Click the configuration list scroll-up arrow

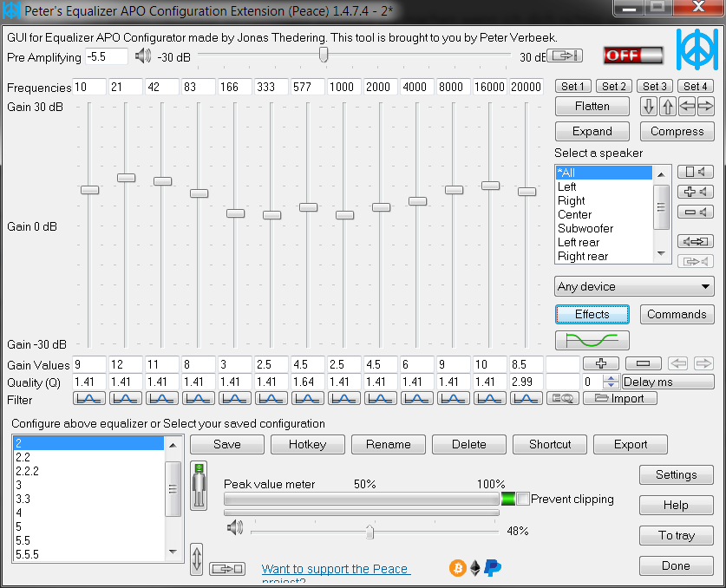(173, 446)
